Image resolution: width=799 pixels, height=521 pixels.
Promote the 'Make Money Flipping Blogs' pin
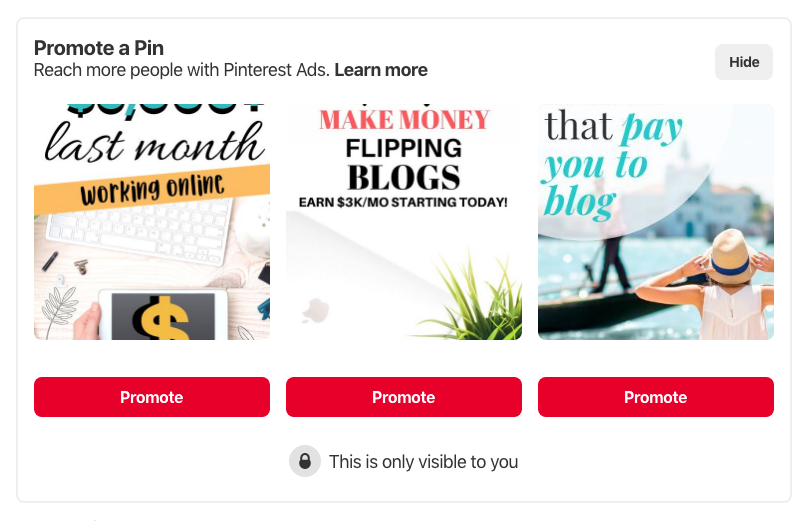point(404,397)
